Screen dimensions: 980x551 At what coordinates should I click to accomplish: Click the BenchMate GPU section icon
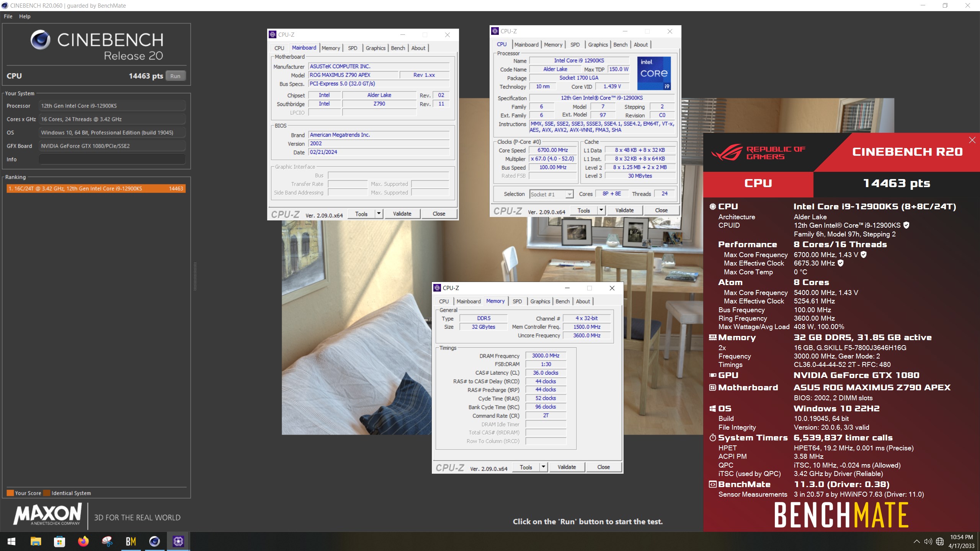(x=712, y=375)
